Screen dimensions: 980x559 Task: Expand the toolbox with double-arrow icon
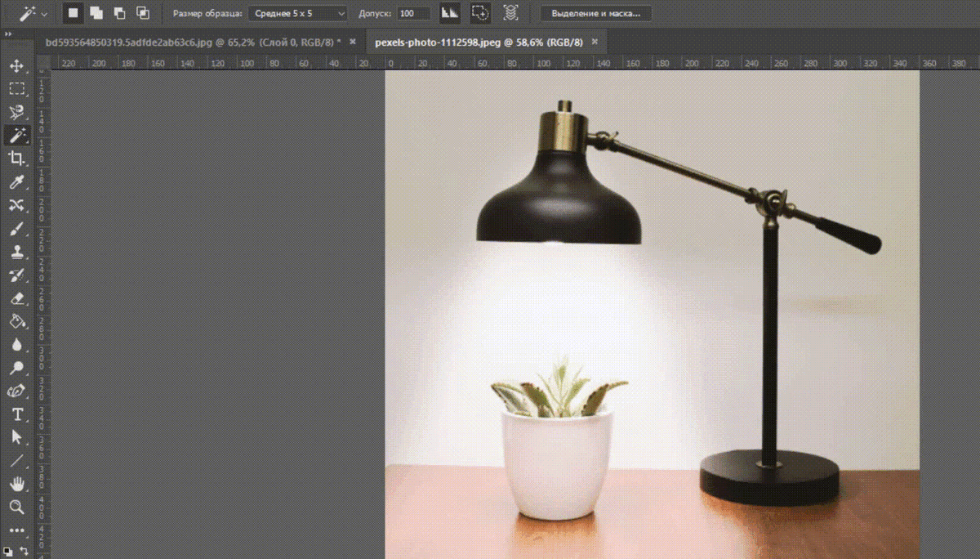(x=7, y=34)
